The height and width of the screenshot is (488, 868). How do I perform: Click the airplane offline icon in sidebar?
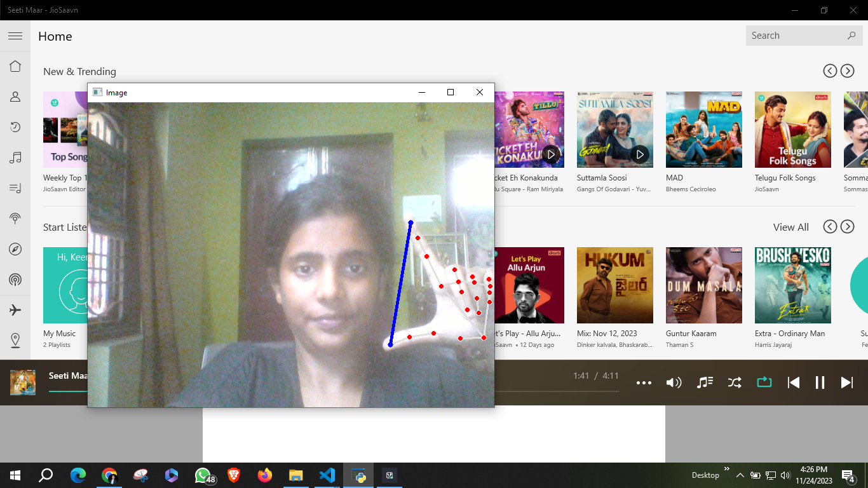coord(15,310)
